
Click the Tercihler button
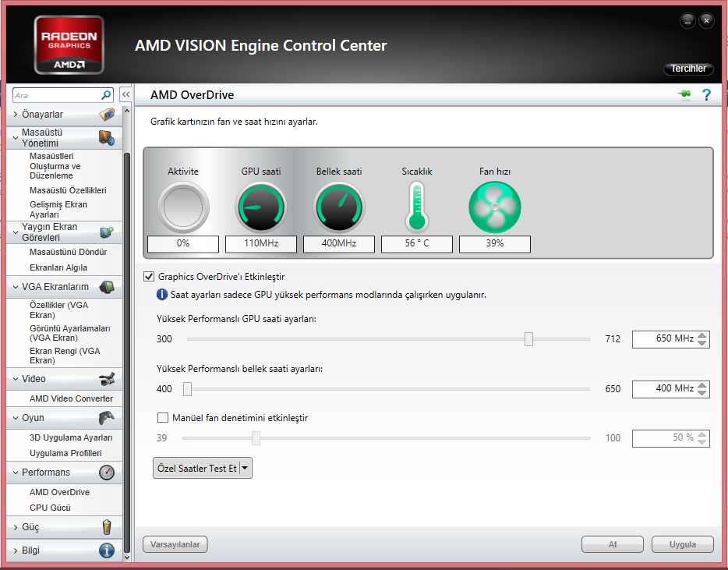pos(688,69)
